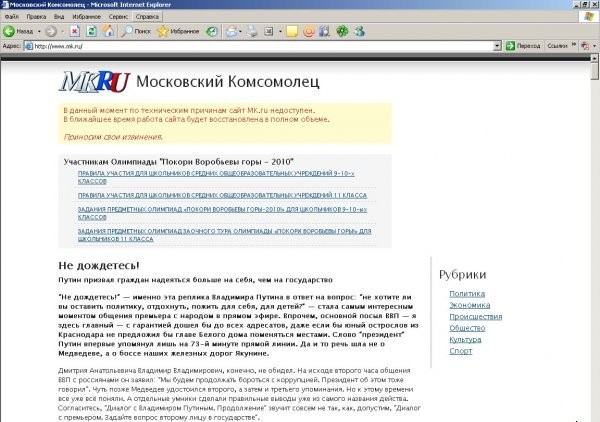Open the Назад history dropdown arrow
Screen dimensions: 600x422
(39, 31)
